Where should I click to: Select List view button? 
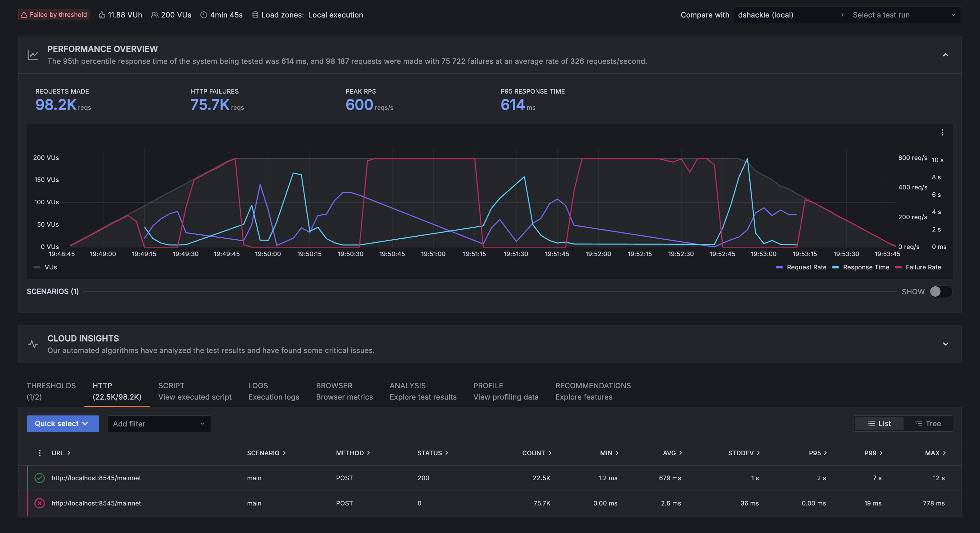coord(879,424)
